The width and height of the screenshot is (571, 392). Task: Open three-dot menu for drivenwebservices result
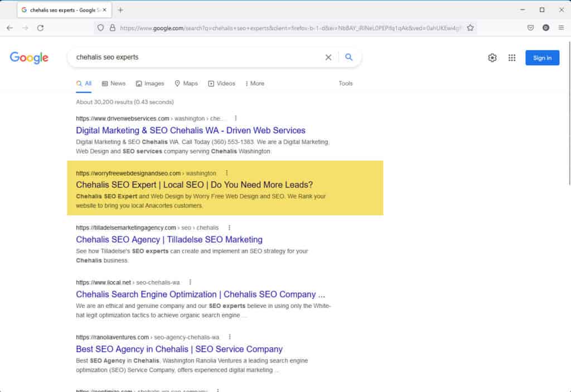pyautogui.click(x=236, y=118)
